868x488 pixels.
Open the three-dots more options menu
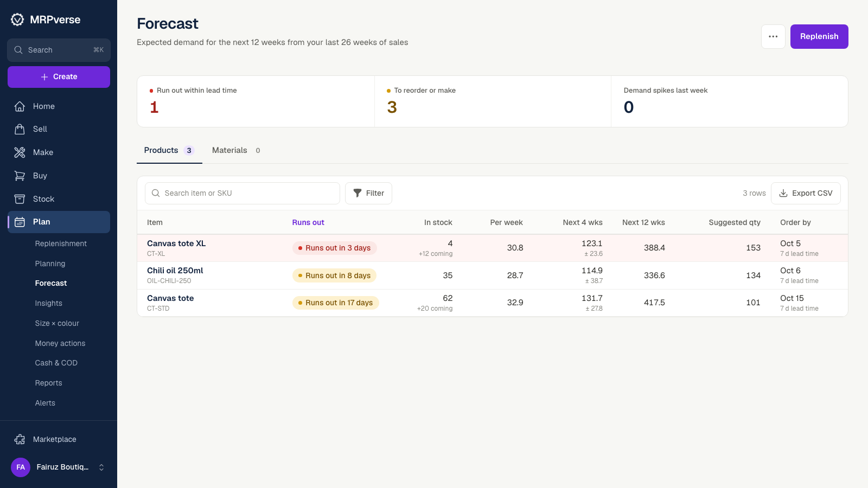(773, 36)
